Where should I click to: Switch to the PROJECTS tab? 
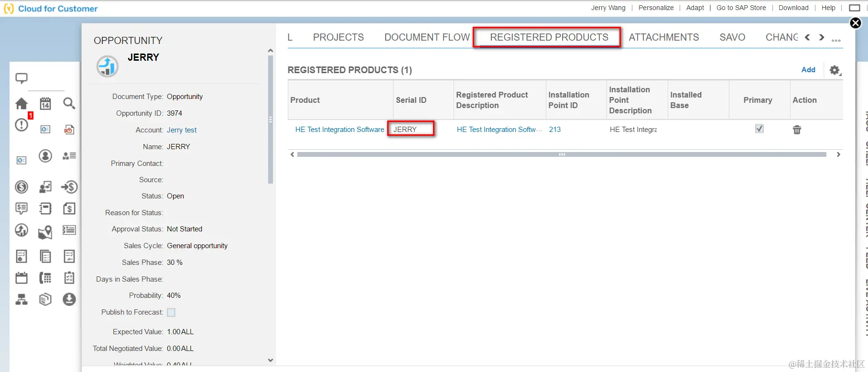tap(338, 37)
